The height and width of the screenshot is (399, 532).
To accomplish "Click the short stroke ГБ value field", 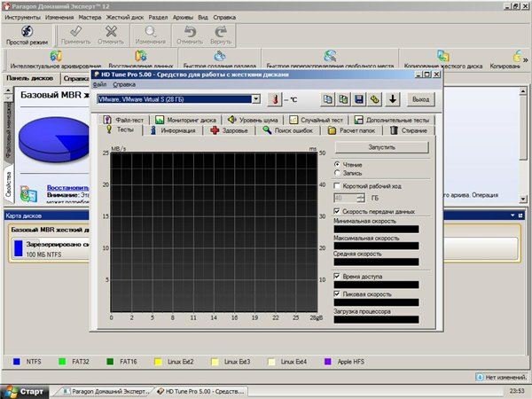I will (x=346, y=198).
